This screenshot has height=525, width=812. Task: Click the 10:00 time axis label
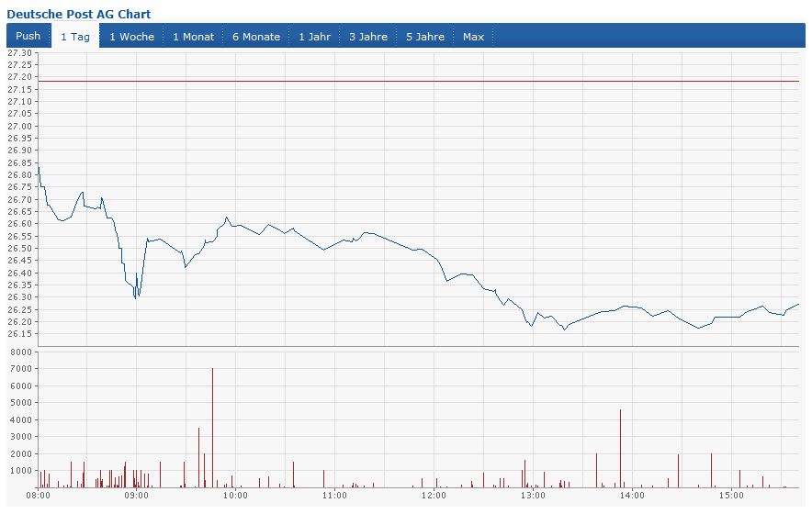coord(235,496)
